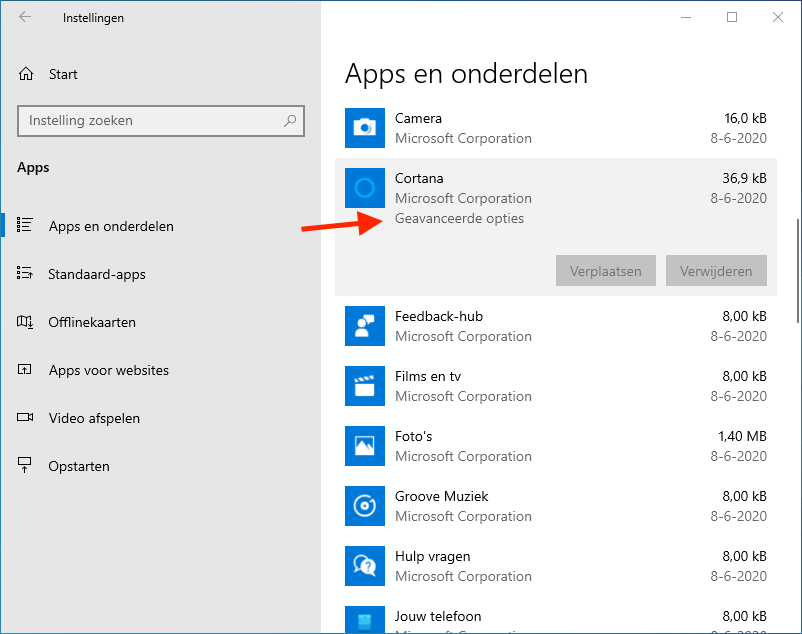Open the Opstarten settings page
This screenshot has height=634, width=802.
click(79, 466)
